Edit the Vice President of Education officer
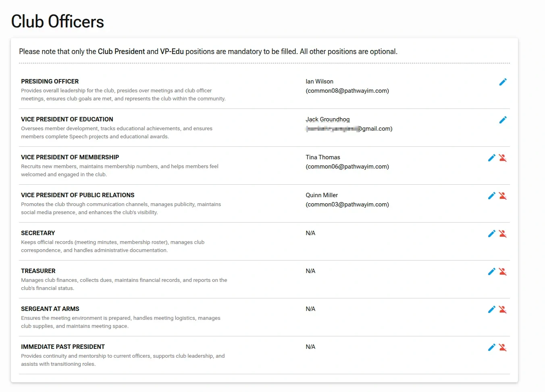Viewport: 545px width, 392px height. [503, 120]
